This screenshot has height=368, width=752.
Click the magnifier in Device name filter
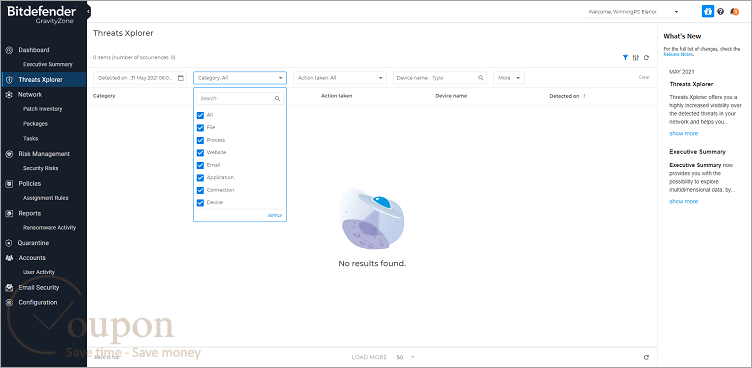481,78
